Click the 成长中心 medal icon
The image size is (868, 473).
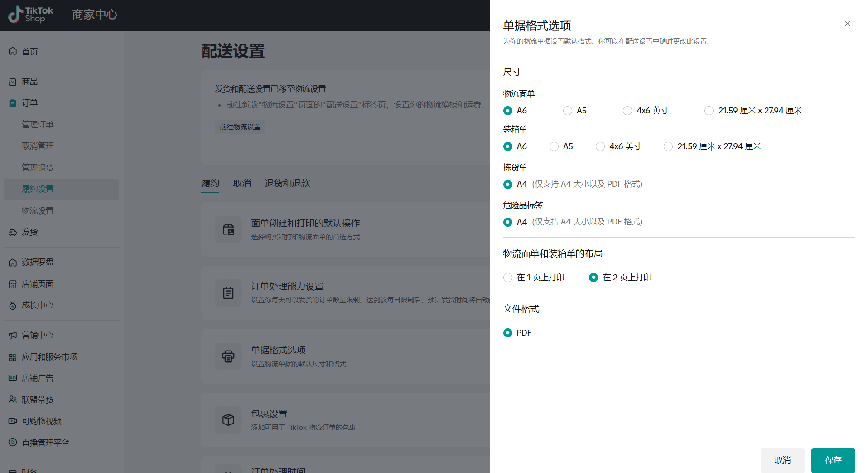(13, 306)
